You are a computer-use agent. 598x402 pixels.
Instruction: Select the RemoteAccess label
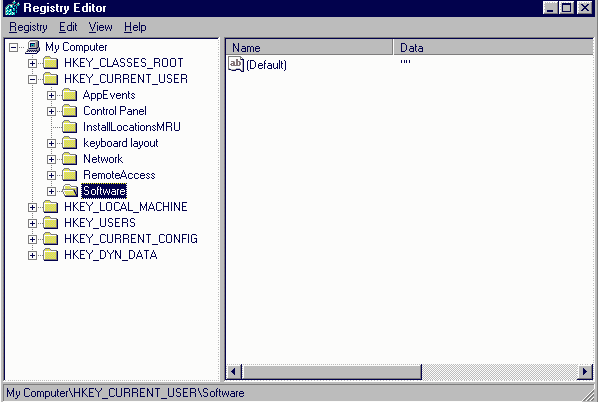pyautogui.click(x=119, y=175)
